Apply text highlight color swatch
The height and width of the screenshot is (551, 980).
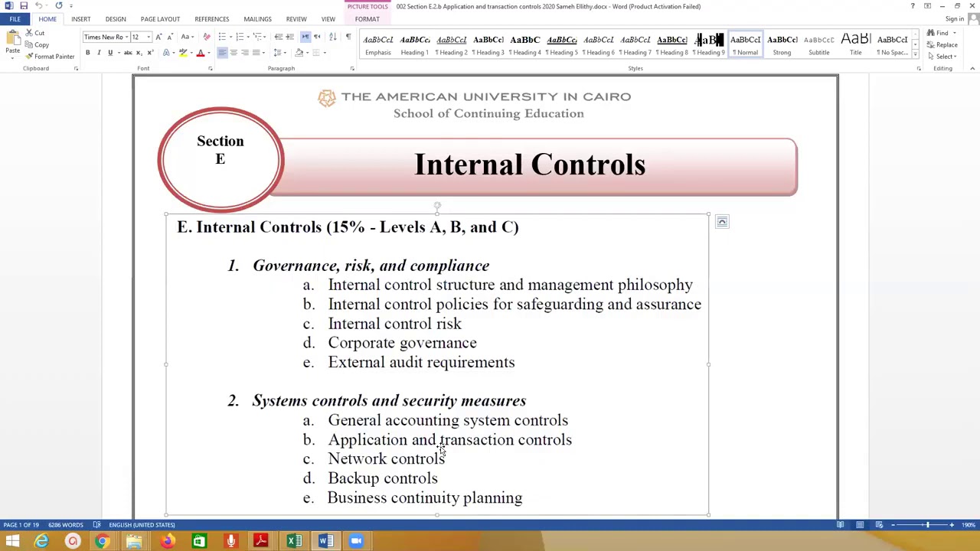tap(183, 53)
